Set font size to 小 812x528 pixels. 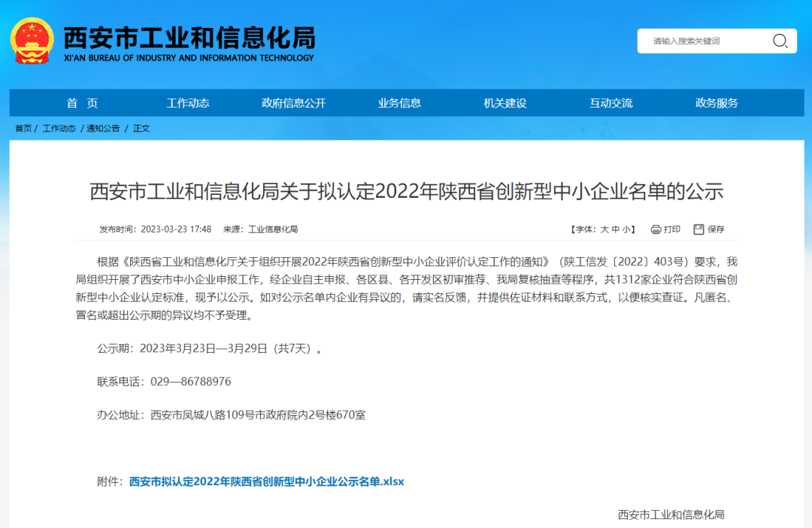click(626, 229)
